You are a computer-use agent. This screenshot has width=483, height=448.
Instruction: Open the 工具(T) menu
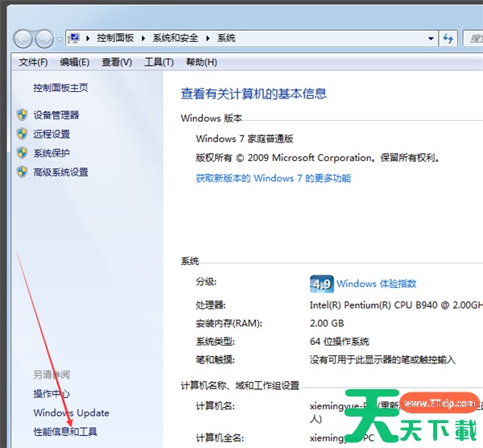159,62
